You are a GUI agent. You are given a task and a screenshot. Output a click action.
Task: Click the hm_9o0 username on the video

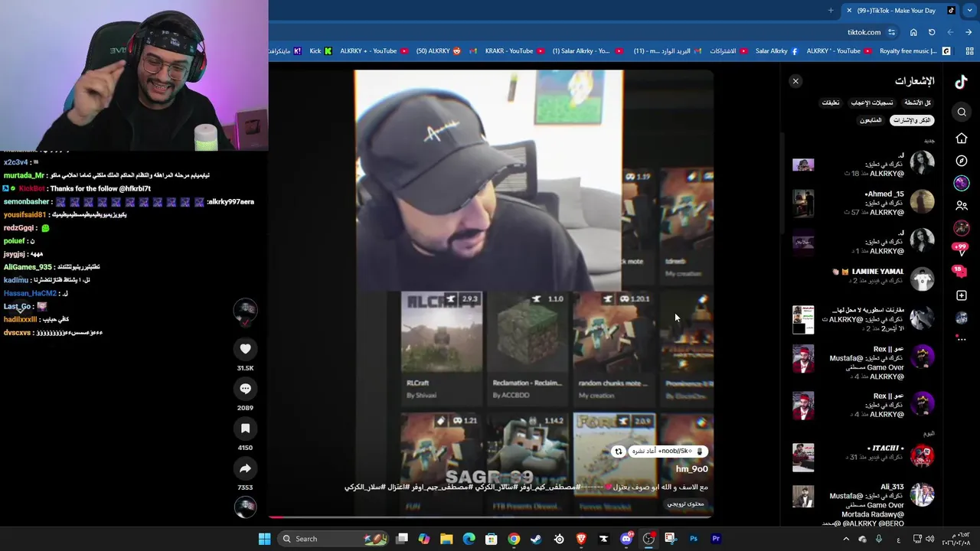[691, 469]
